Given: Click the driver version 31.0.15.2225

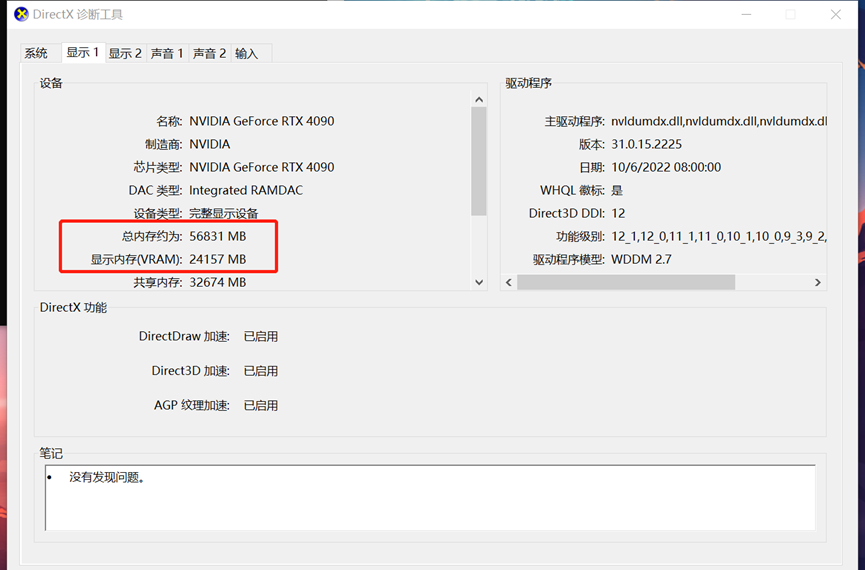Looking at the screenshot, I should [x=647, y=145].
